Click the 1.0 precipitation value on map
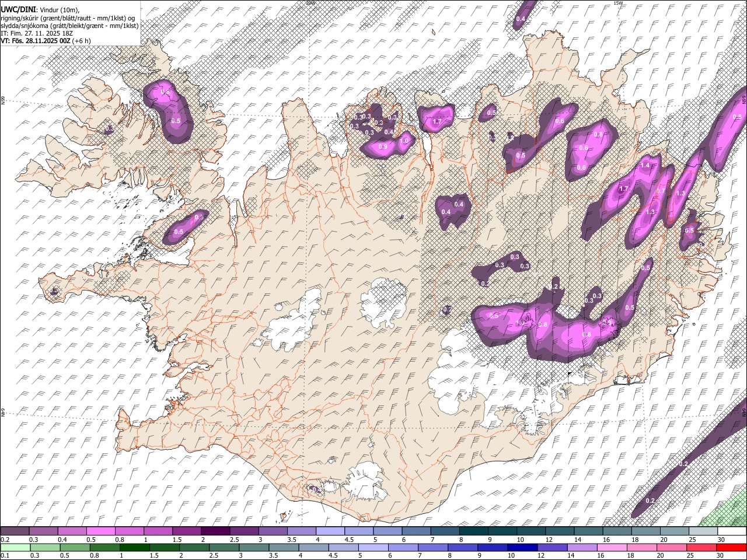The width and height of the screenshot is (747, 560). coord(404,141)
